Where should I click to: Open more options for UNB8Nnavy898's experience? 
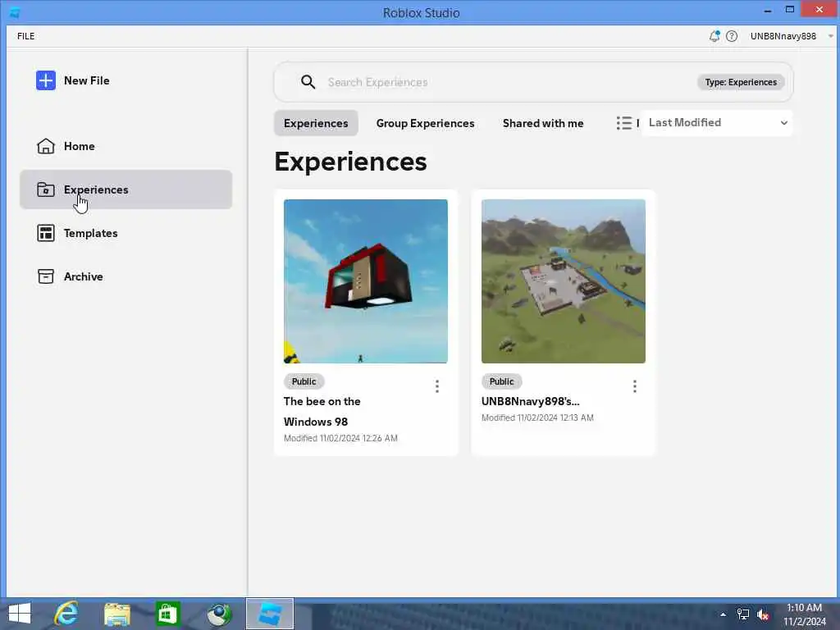click(635, 386)
